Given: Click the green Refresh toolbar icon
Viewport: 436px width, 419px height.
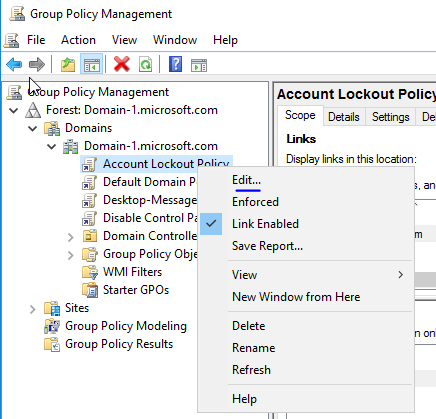Looking at the screenshot, I should 145,64.
